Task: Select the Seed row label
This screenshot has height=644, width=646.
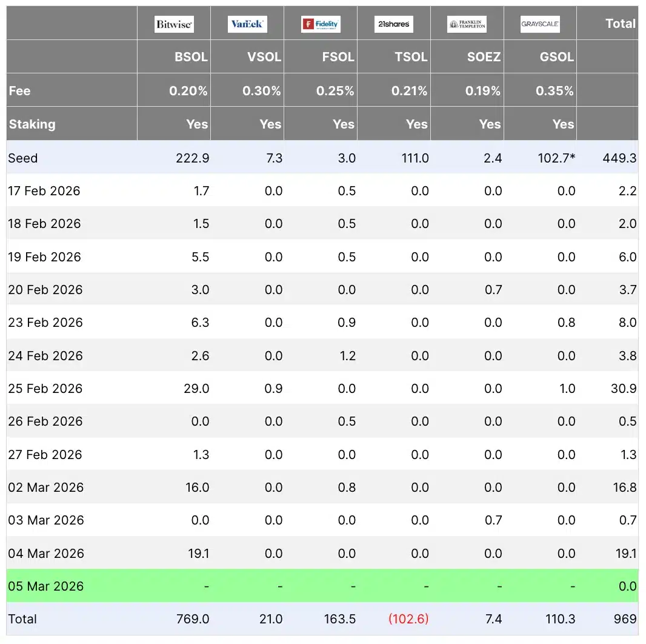Action: click(x=23, y=158)
